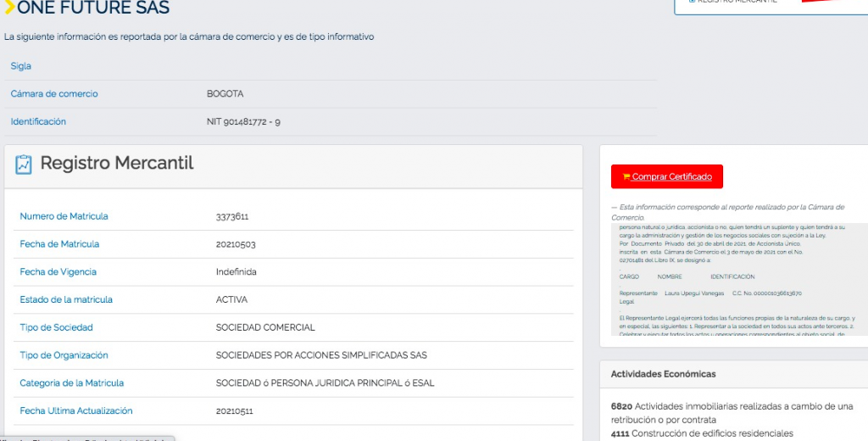Screen dimensions: 868x441
Task: Select the Tipo de Organización label
Action: tap(64, 354)
